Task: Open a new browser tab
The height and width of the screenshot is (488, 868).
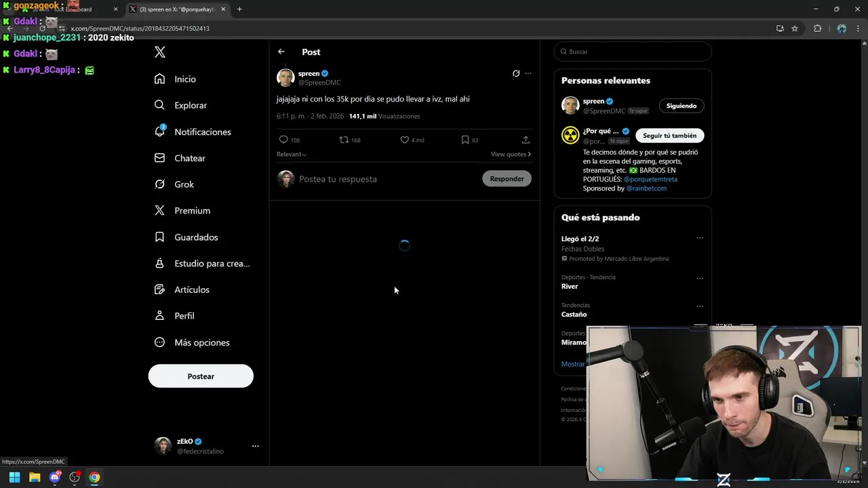Action: coord(239,9)
